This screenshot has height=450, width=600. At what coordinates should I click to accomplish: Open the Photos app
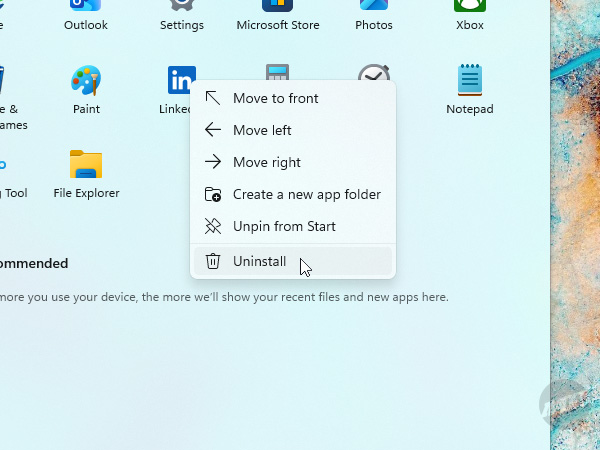373,8
